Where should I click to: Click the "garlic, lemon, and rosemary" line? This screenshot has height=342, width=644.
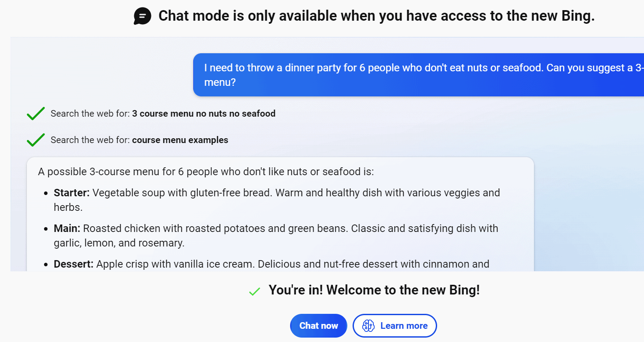pos(119,243)
